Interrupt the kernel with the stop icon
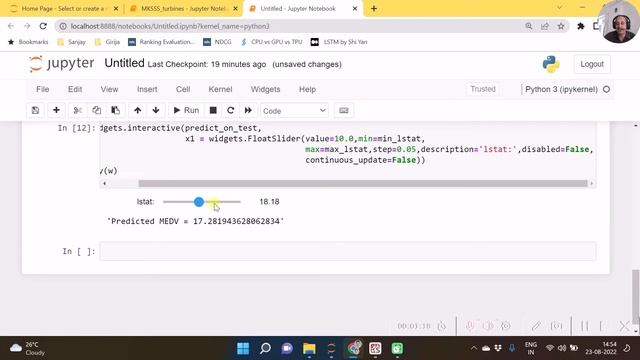 (x=213, y=110)
